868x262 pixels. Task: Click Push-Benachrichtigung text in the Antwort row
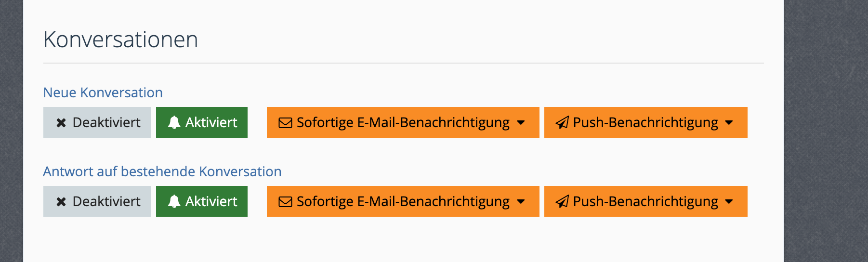click(645, 201)
